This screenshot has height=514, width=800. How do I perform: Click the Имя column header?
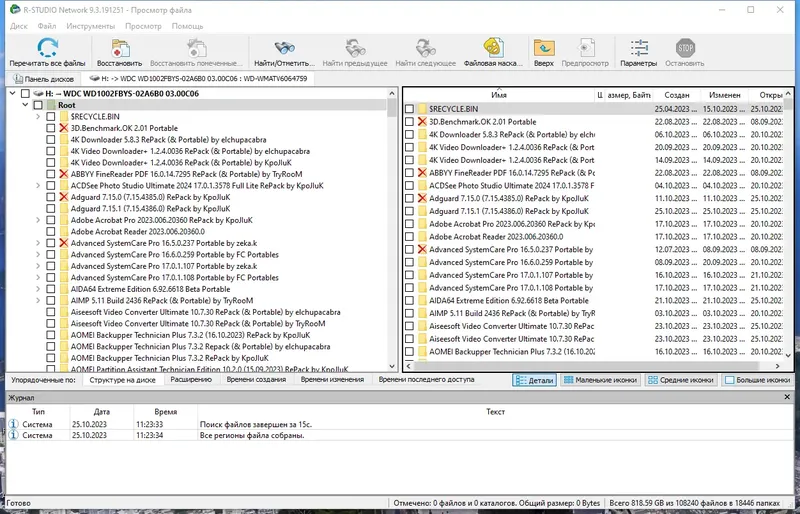click(x=499, y=95)
